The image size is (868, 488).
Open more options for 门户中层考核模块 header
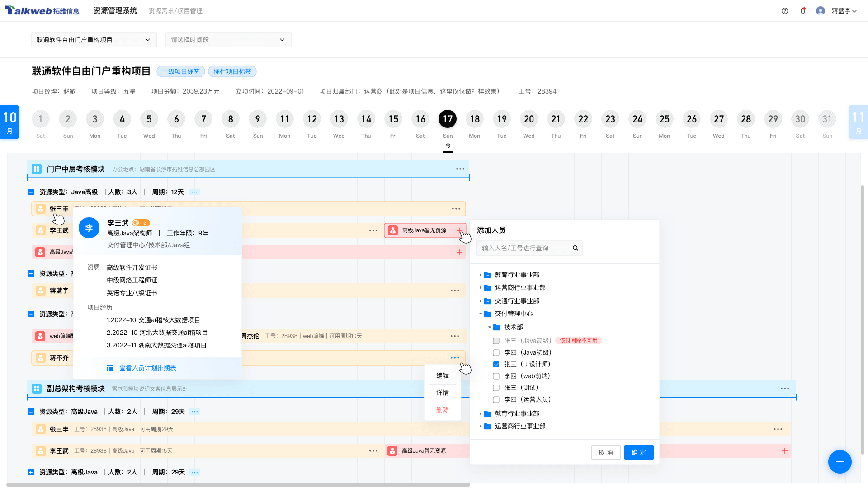460,169
